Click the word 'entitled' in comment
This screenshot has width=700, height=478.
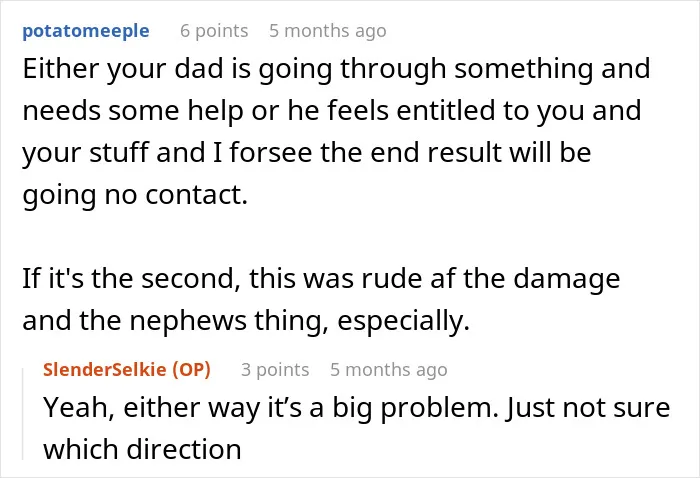point(446,110)
